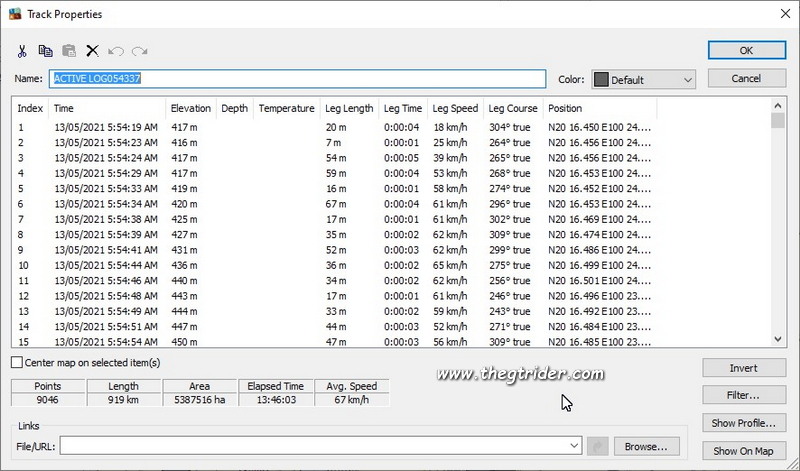This screenshot has height=471, width=800.
Task: Sort by the Leg Speed column header
Action: [x=454, y=108]
